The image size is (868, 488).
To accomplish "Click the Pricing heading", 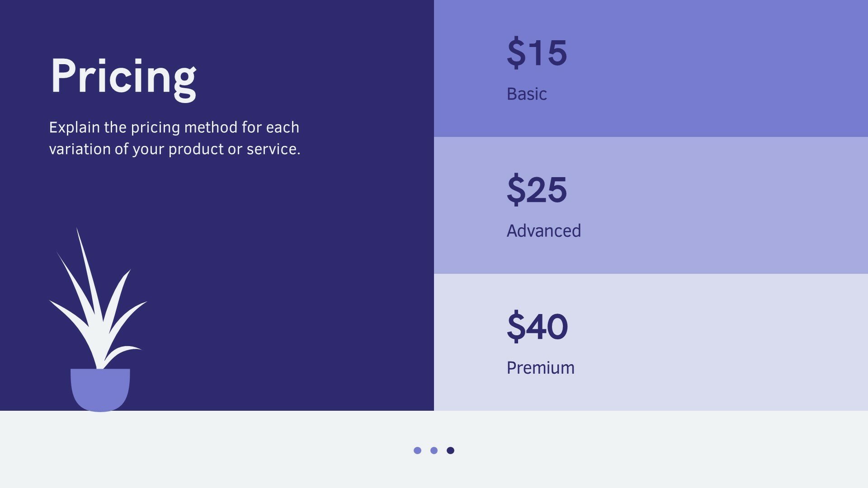I will click(123, 78).
